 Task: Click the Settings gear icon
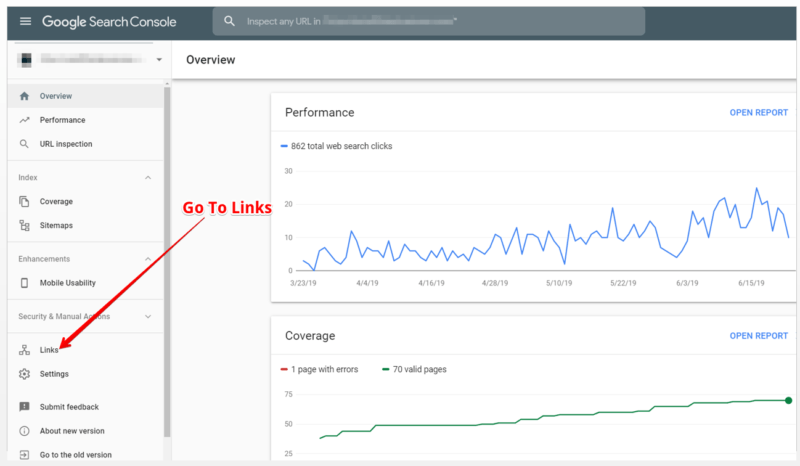click(24, 374)
